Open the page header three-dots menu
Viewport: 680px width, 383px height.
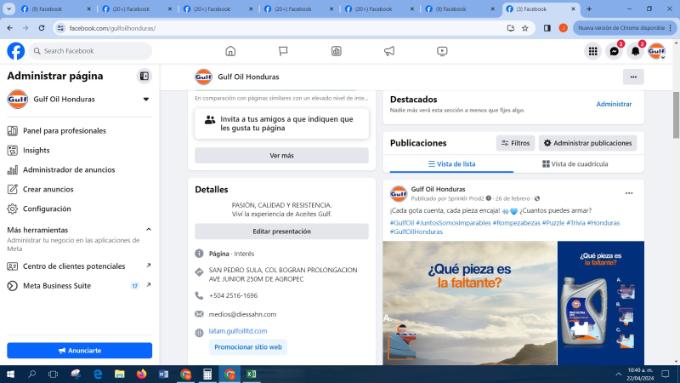click(633, 77)
